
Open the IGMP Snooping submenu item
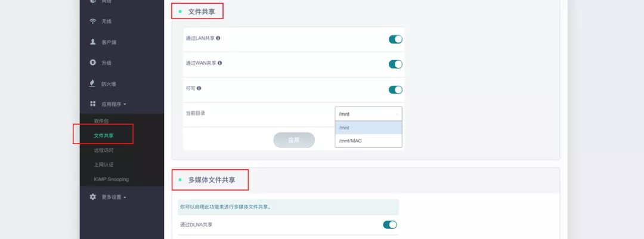111,179
